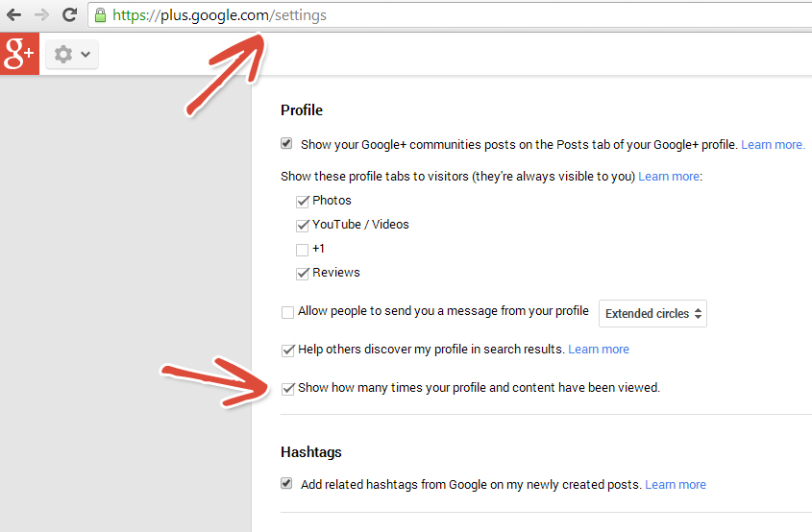Open Learn more link for search results discovery
This screenshot has height=532, width=812.
pyautogui.click(x=599, y=350)
